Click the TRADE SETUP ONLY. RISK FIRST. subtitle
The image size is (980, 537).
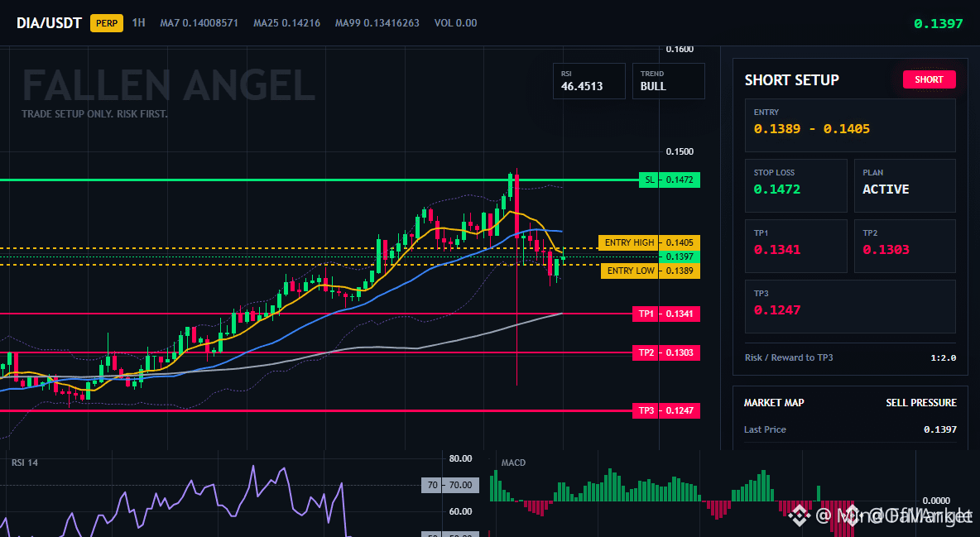tap(94, 114)
